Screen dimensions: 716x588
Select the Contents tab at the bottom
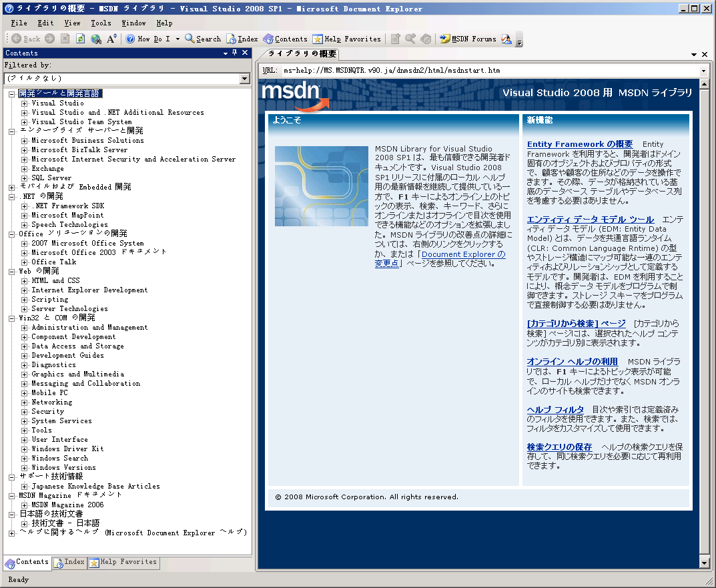[x=27, y=563]
